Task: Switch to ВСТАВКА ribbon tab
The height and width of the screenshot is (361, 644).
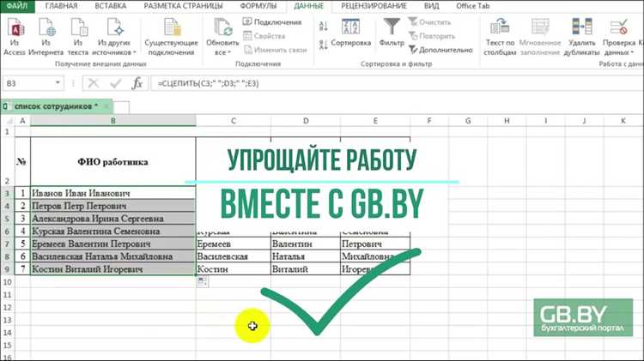Action: [111, 6]
